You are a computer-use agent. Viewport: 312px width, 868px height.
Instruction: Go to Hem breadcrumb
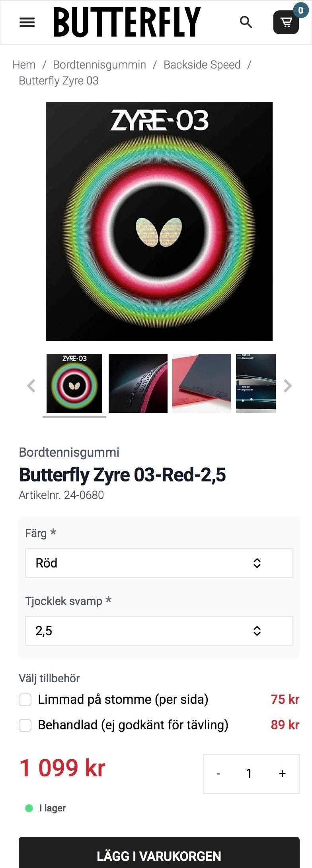[x=24, y=65]
